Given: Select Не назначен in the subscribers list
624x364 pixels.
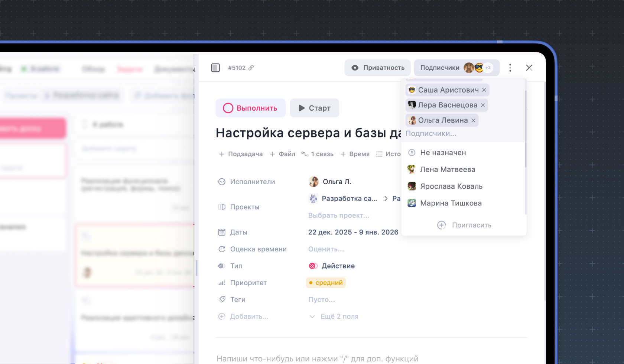Looking at the screenshot, I should (x=442, y=152).
